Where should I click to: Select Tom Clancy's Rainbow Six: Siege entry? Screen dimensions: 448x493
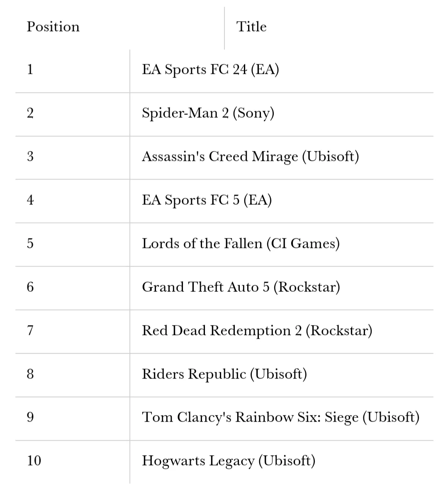(x=281, y=417)
